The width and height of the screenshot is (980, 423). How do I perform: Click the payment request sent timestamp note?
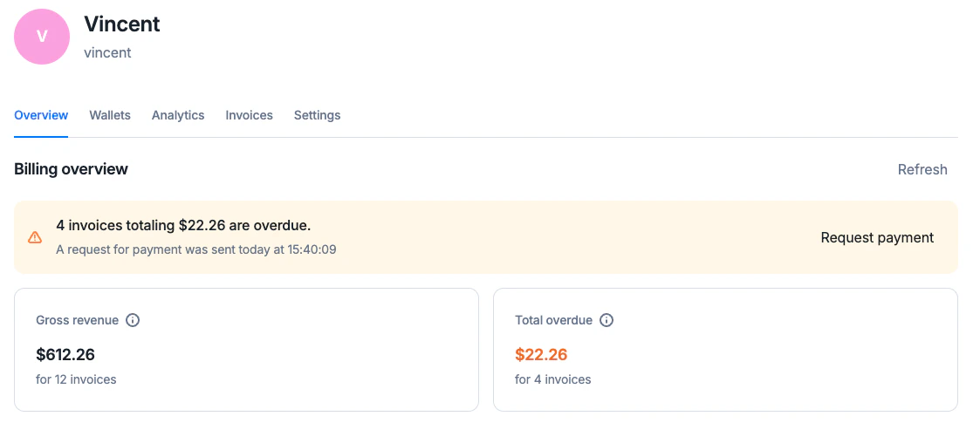[x=196, y=250]
